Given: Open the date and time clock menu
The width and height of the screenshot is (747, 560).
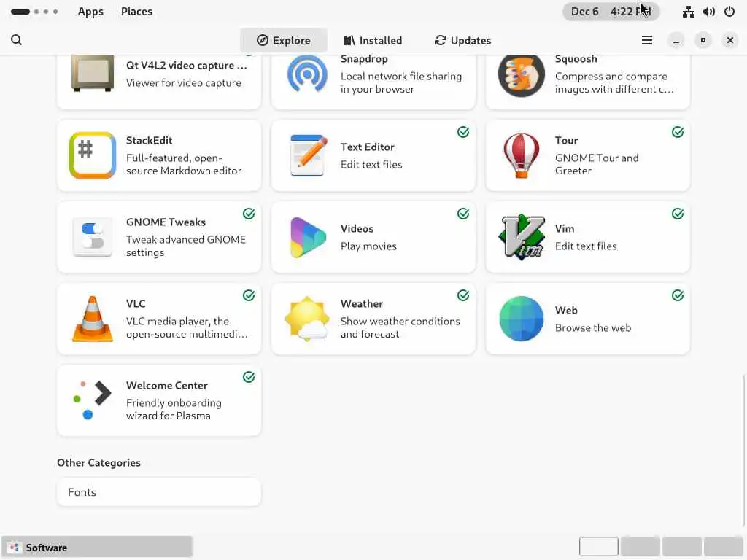Looking at the screenshot, I should click(x=611, y=12).
